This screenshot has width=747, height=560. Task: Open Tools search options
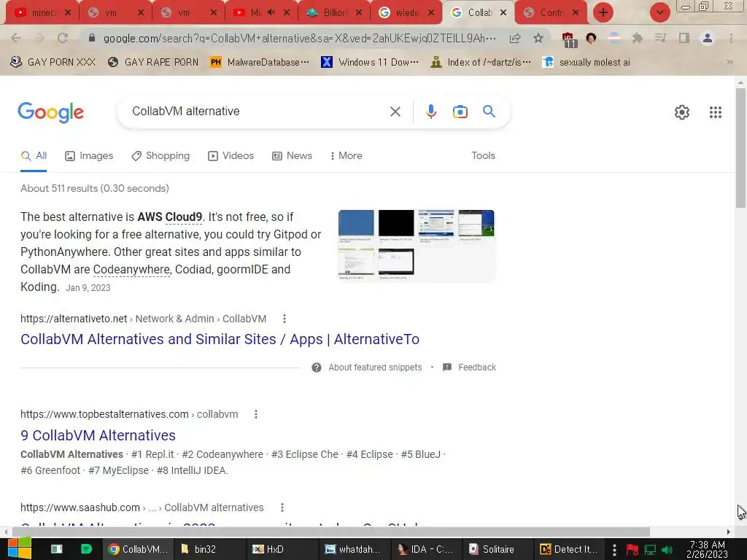[x=483, y=156]
